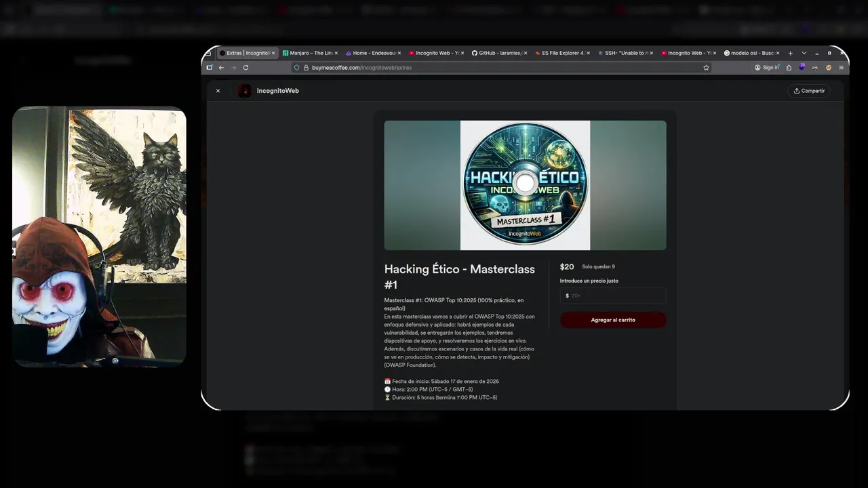Click the cookie extension icon in toolbar
868x488 pixels.
click(x=828, y=68)
